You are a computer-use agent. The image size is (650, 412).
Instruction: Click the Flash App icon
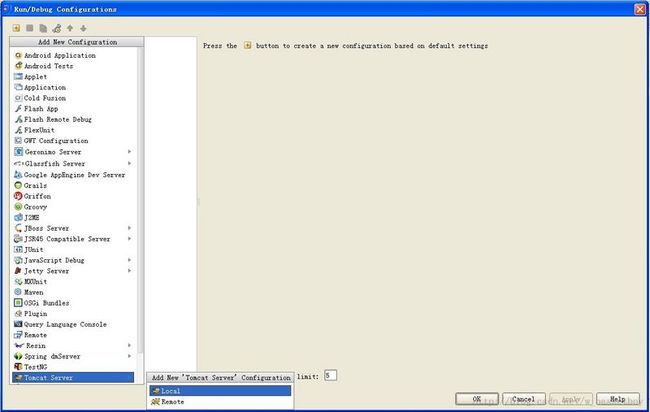(18, 109)
